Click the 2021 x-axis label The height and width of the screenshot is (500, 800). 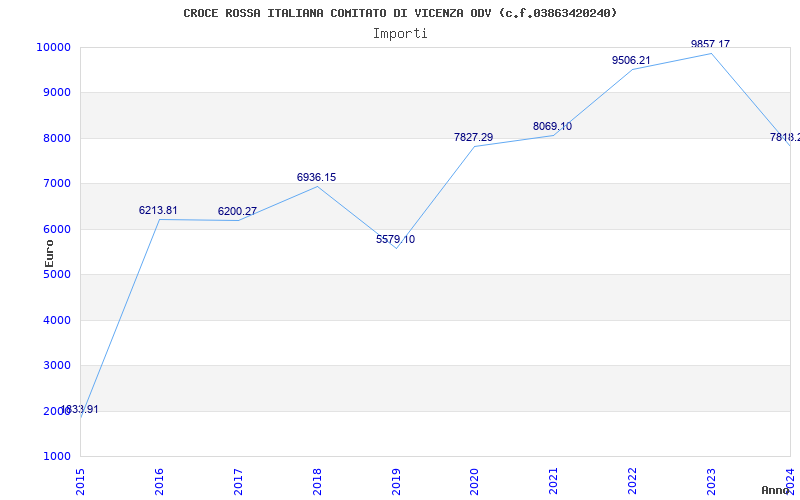tap(554, 481)
